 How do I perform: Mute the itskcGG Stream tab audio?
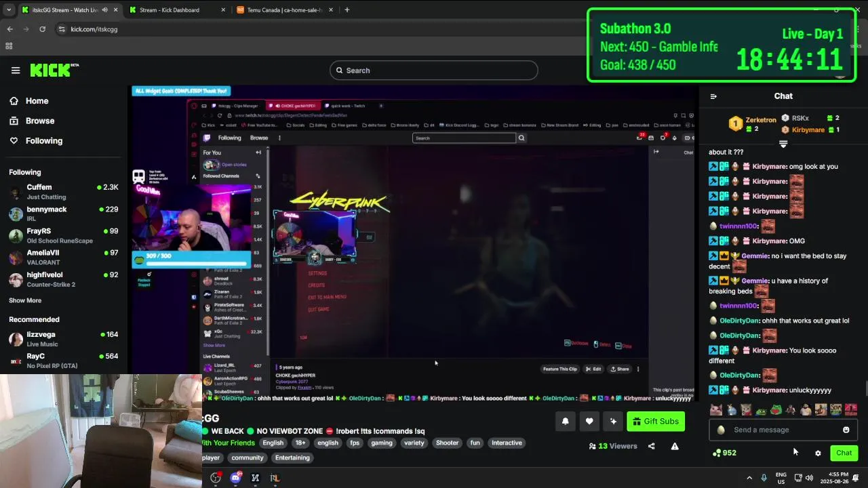pos(104,10)
